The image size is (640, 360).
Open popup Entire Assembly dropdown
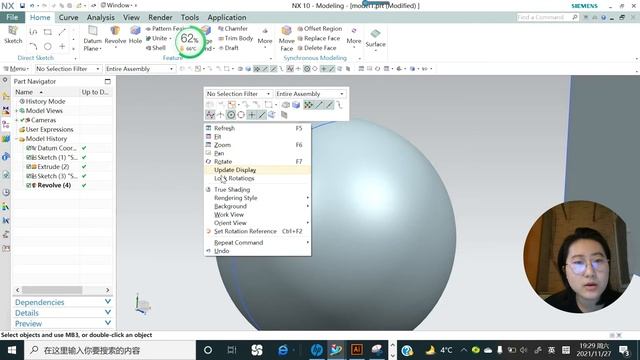pyautogui.click(x=310, y=93)
